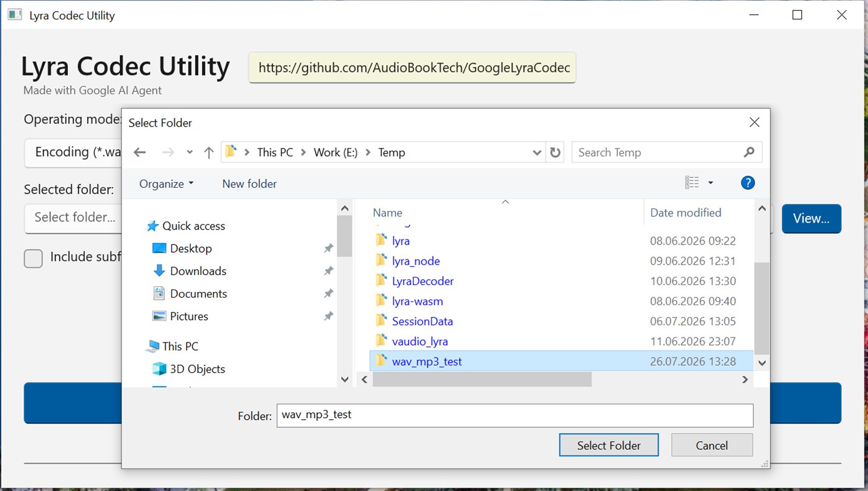The height and width of the screenshot is (491, 868).
Task: Click the Lyra Codec Utility app icon
Action: 15,15
